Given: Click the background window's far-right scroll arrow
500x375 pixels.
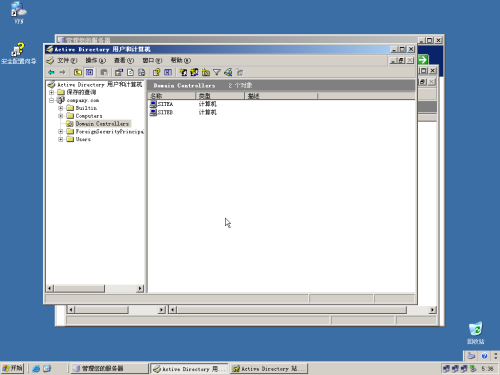Looking at the screenshot, I should tap(432, 310).
